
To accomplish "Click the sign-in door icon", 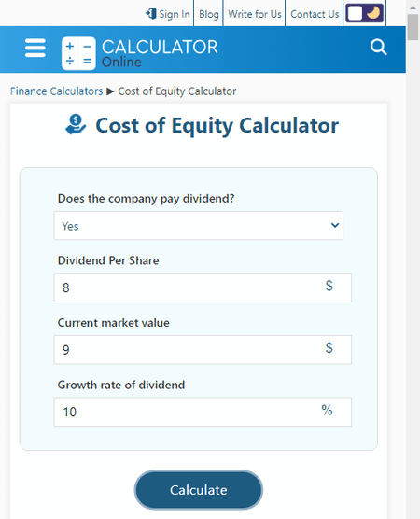I will click(151, 14).
